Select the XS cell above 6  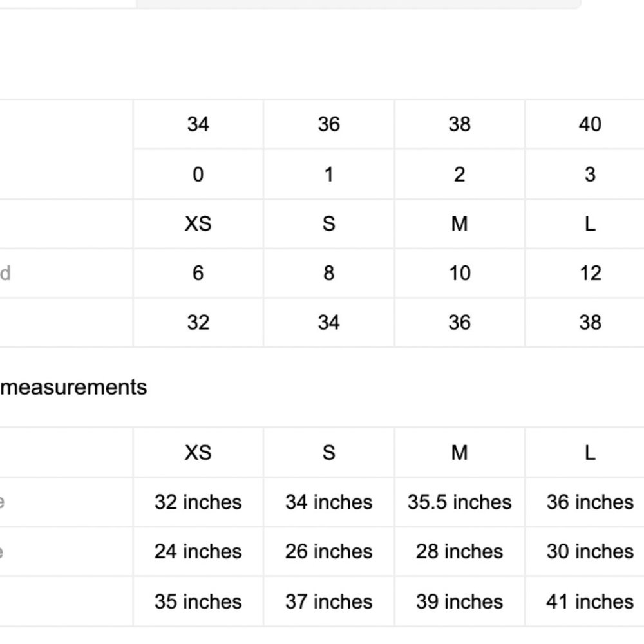click(x=198, y=224)
